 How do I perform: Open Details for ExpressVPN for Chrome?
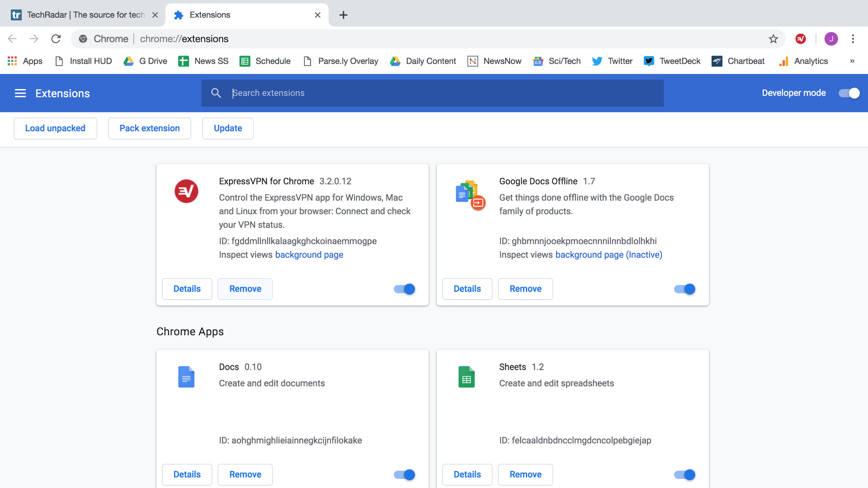pyautogui.click(x=187, y=289)
